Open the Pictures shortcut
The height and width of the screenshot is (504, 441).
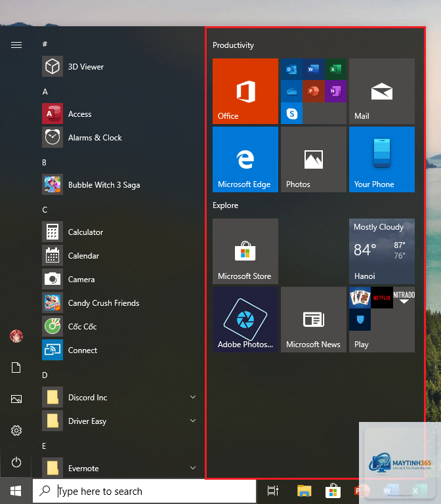coord(16,399)
